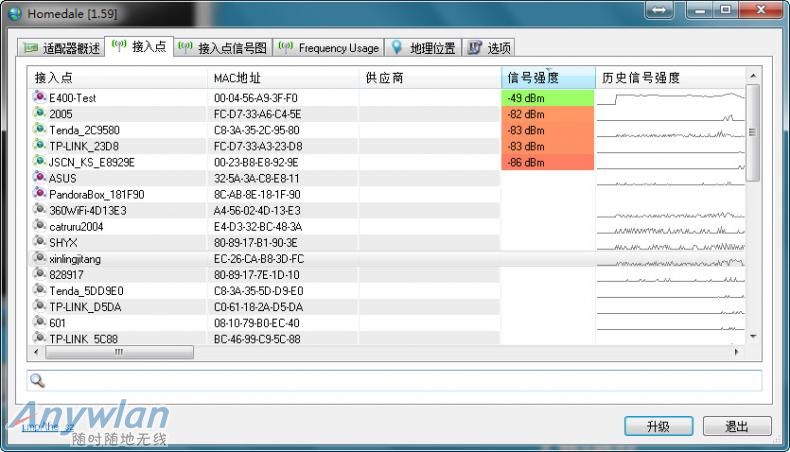The height and width of the screenshot is (452, 790).
Task: Sort by the MAC地址 column header
Action: 283,78
